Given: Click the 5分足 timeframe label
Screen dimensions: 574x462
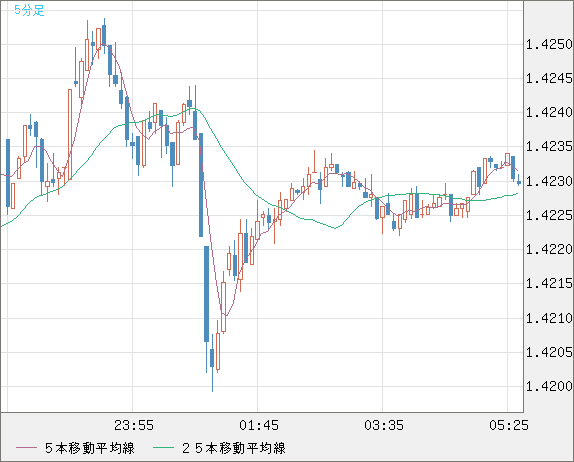Looking at the screenshot, I should tap(29, 10).
